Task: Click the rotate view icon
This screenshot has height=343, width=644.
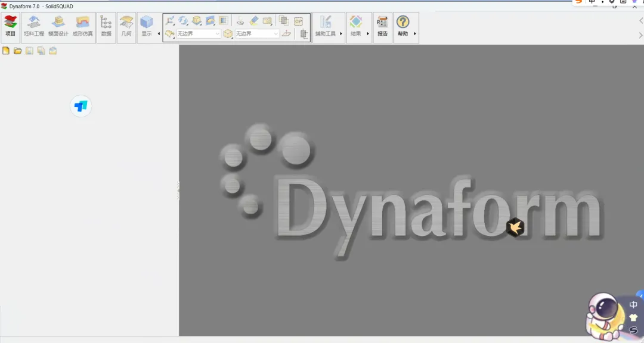Action: tap(183, 20)
